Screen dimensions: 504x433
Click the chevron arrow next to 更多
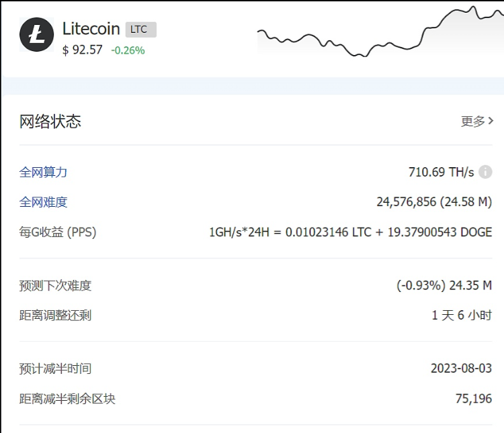491,121
